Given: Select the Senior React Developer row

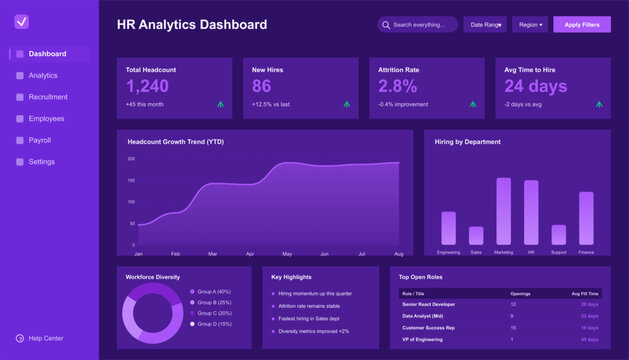Looking at the screenshot, I should (x=500, y=304).
